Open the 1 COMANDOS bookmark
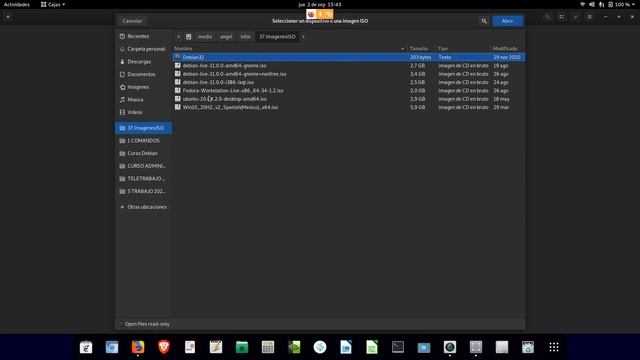Image resolution: width=640 pixels, height=360 pixels. click(x=143, y=141)
